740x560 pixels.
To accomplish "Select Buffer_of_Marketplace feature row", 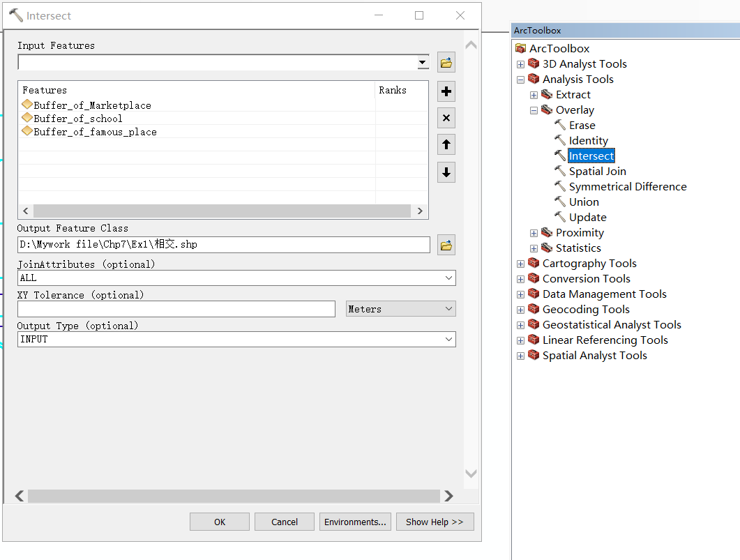I will (222, 105).
